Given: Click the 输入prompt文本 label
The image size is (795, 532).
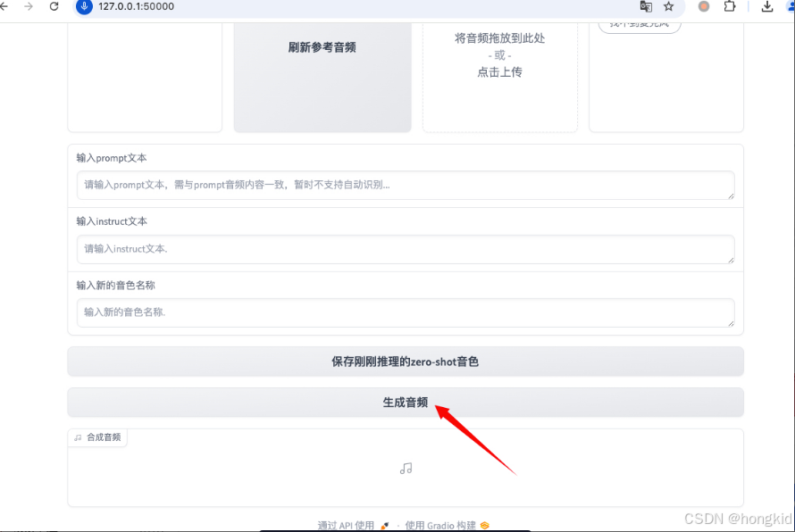Looking at the screenshot, I should click(112, 158).
